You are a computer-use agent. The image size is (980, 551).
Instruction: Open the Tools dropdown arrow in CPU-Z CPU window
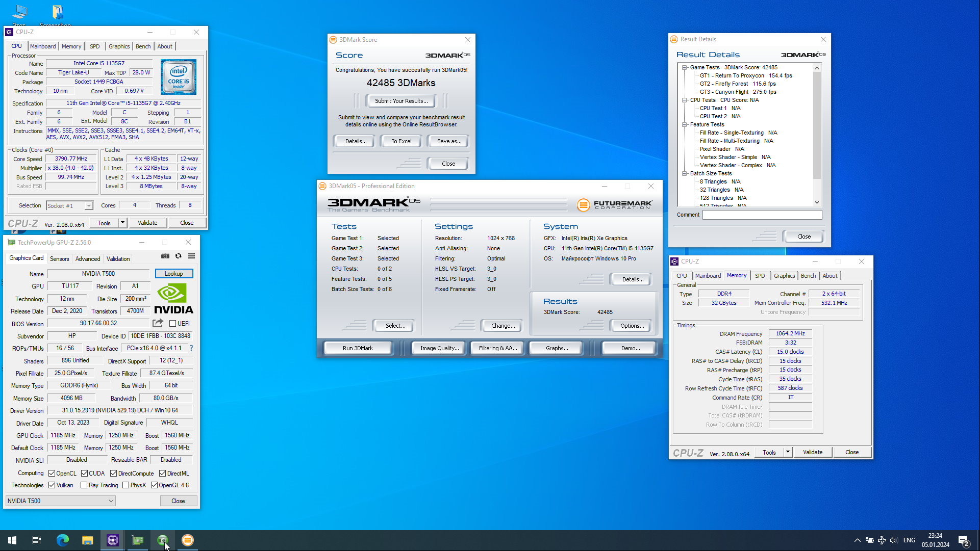click(122, 223)
